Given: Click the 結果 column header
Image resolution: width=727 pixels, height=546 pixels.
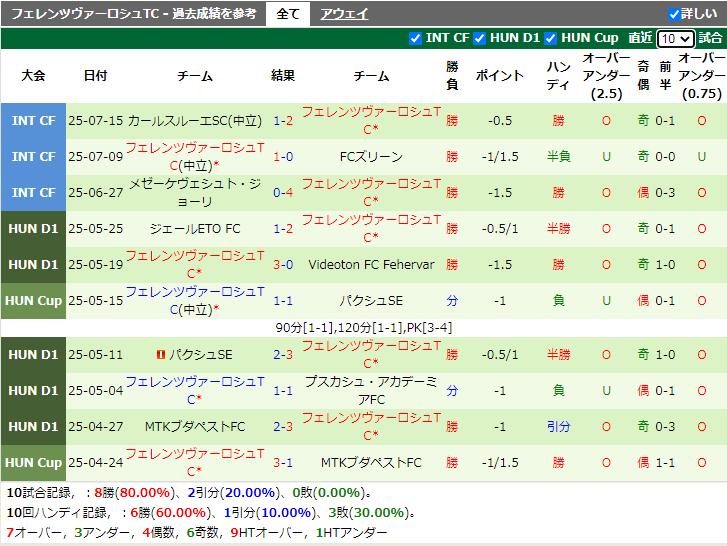Looking at the screenshot, I should pyautogui.click(x=283, y=76).
